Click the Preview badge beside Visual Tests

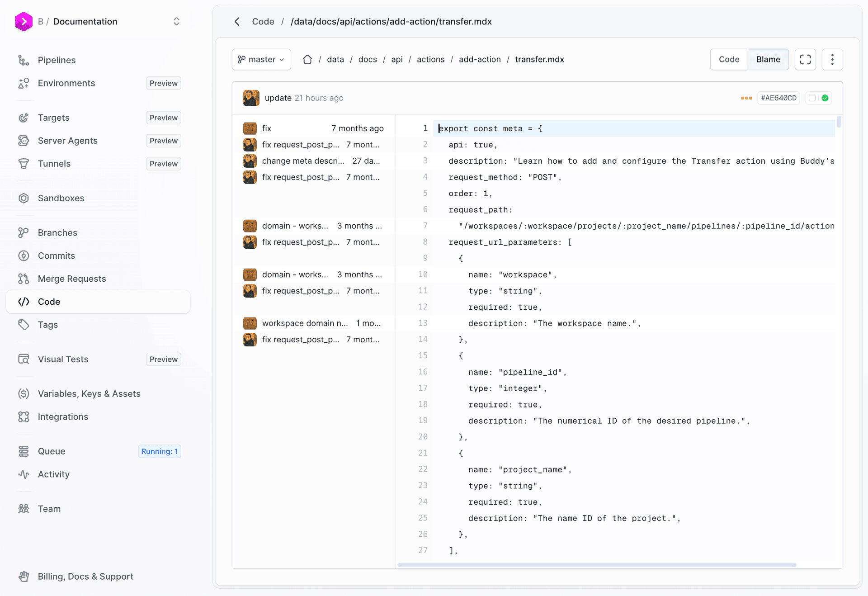[x=164, y=359]
